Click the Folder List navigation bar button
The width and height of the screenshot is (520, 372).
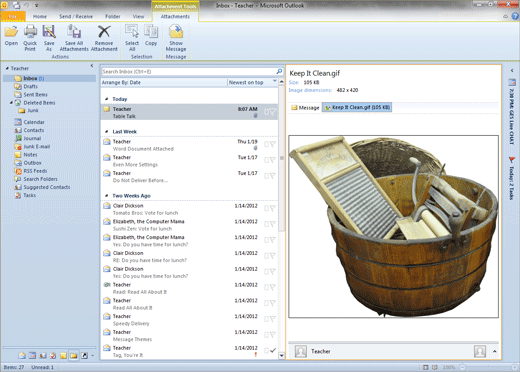(74, 356)
